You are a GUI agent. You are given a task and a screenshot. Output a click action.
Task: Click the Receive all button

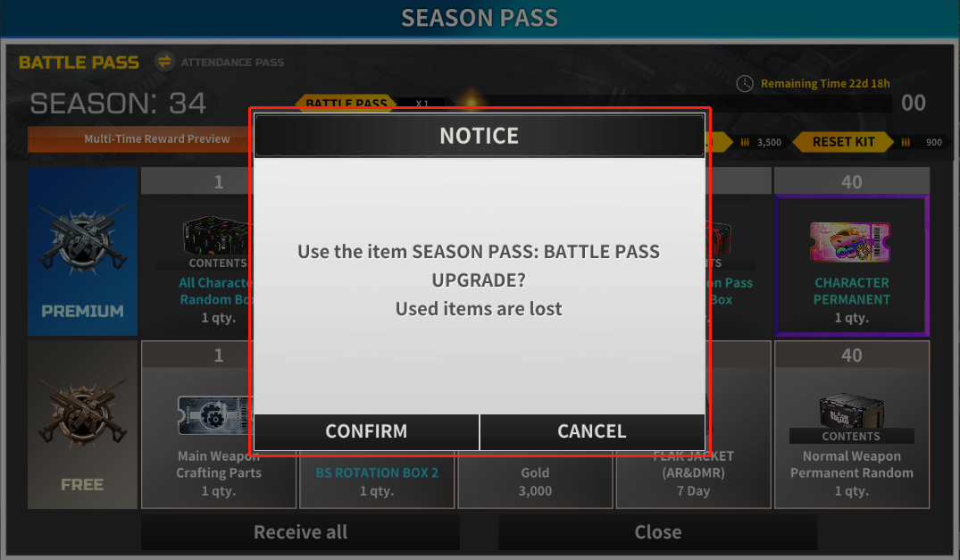301,531
